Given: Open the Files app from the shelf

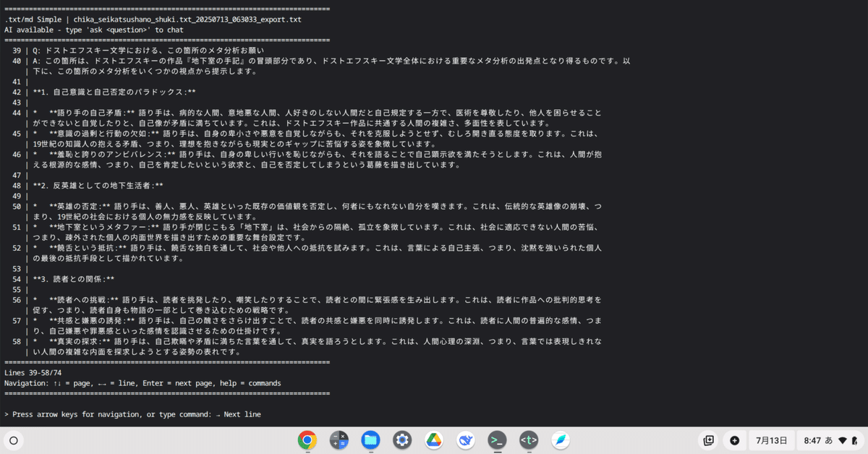Looking at the screenshot, I should (x=370, y=440).
